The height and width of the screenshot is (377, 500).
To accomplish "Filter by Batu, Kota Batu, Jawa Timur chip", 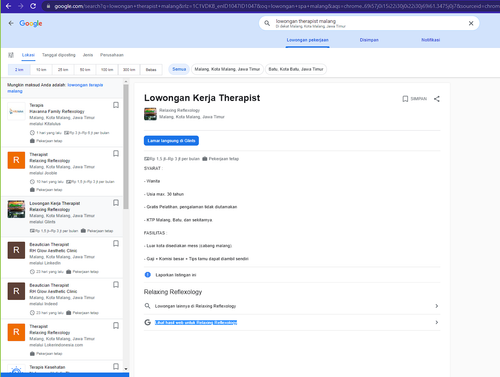I will [296, 69].
